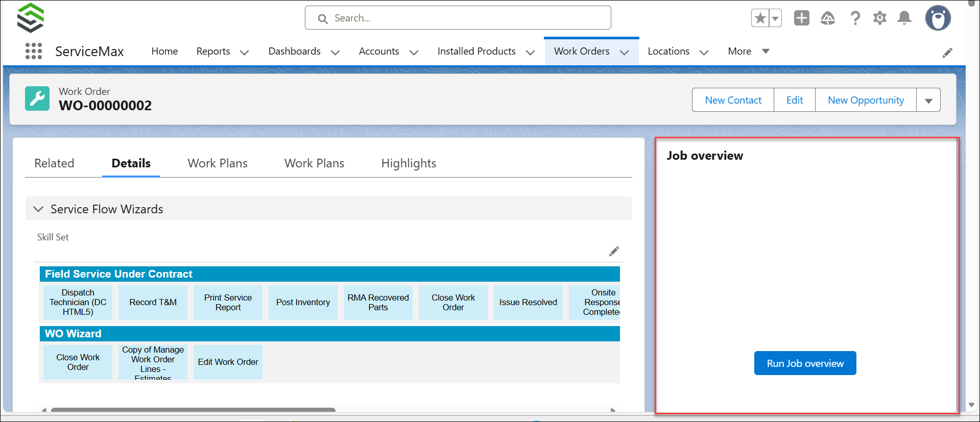Open the App Launcher grid icon

pos(34,51)
